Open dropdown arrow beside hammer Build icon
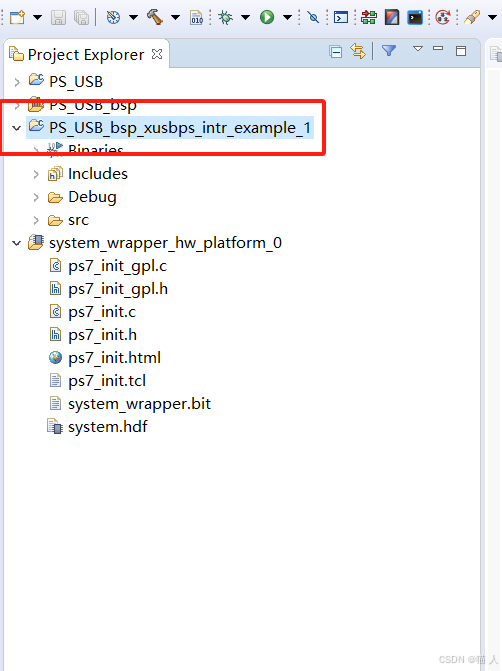The width and height of the screenshot is (502, 671). [x=175, y=18]
